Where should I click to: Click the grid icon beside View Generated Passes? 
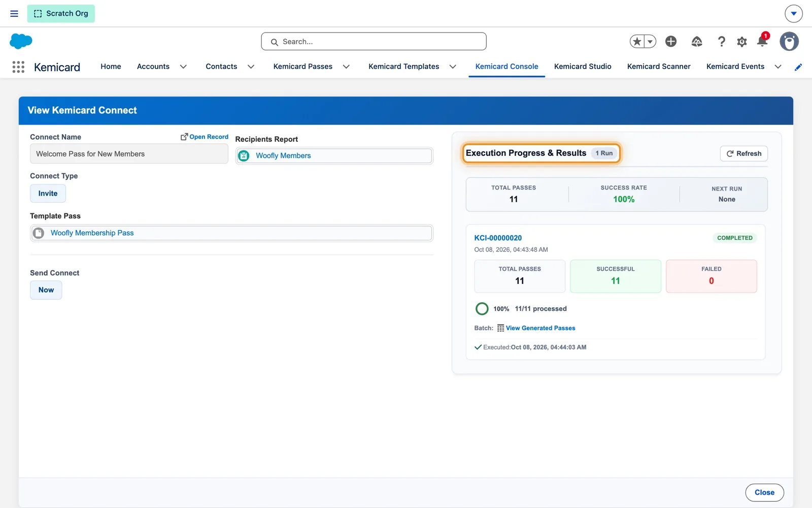click(x=500, y=328)
